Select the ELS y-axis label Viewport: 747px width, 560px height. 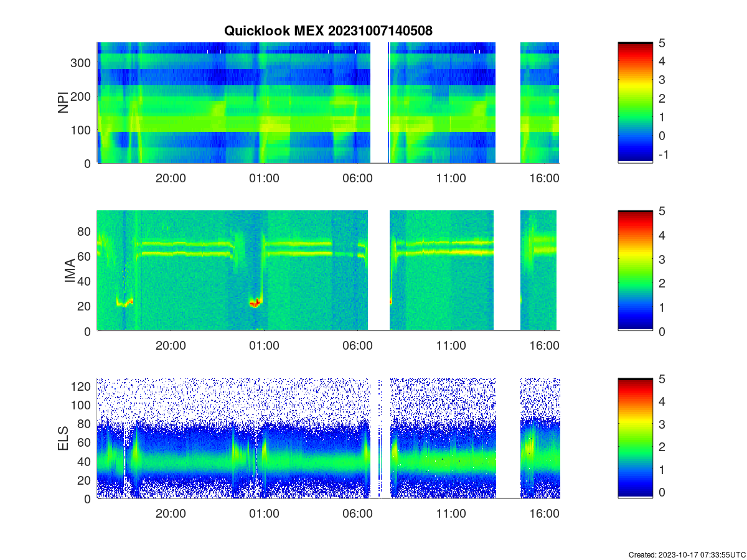[63, 438]
